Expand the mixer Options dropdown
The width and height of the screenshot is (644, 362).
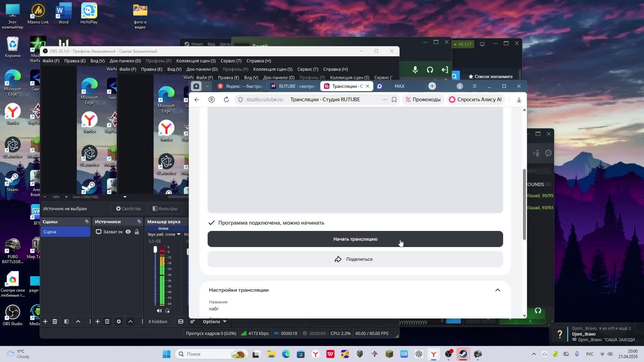pyautogui.click(x=215, y=321)
